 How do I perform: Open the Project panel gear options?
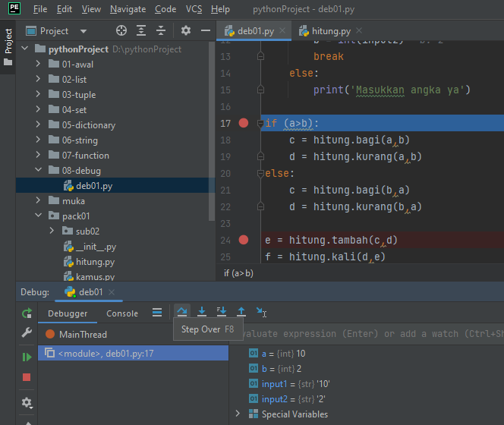[186, 30]
